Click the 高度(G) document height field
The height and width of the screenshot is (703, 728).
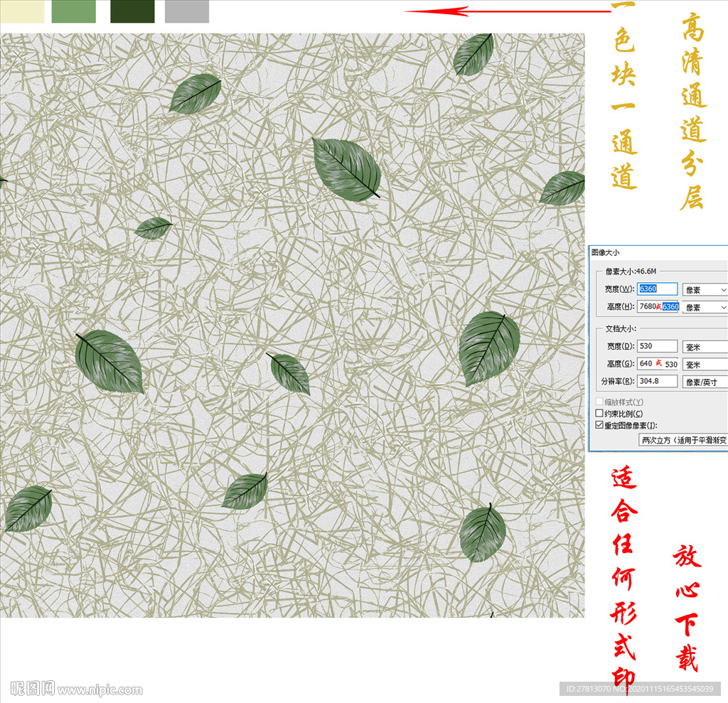(658, 363)
